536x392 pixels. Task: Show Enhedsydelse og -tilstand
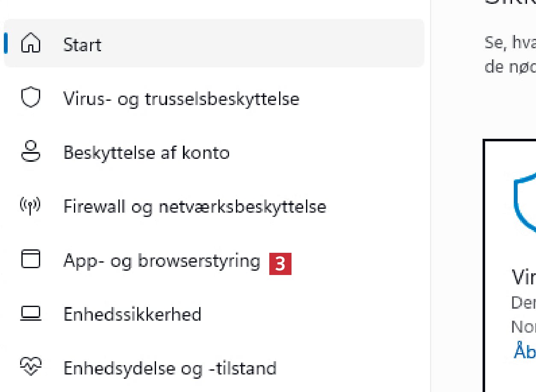pos(170,368)
